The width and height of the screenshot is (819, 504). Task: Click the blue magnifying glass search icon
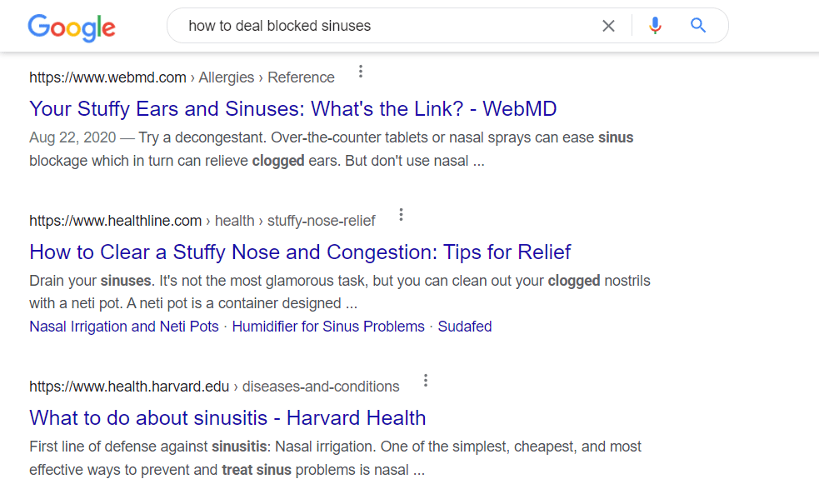(697, 26)
